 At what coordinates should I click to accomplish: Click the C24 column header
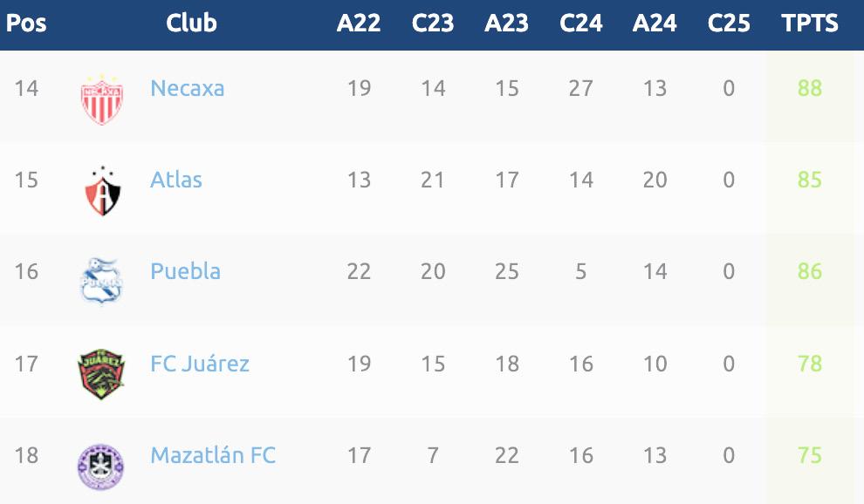point(581,23)
